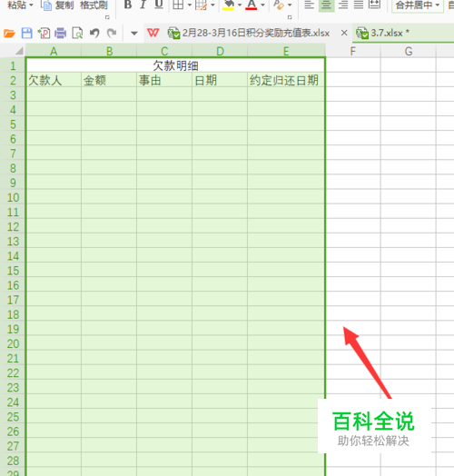Click the 事由 header cell

tap(164, 80)
